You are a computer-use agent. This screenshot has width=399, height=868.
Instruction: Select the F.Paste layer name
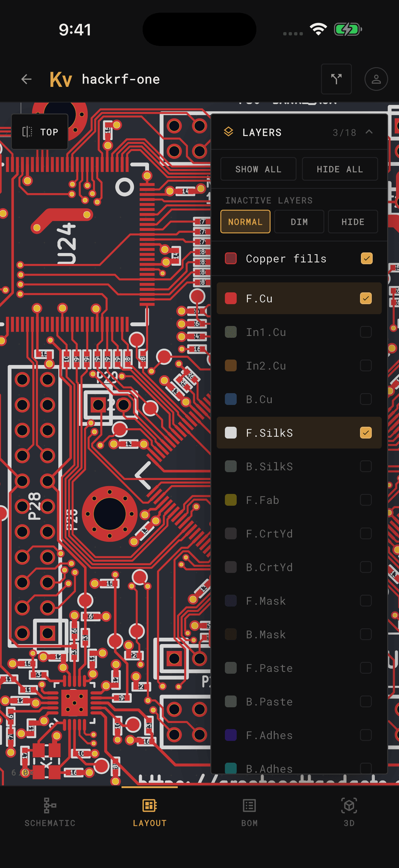point(269,668)
